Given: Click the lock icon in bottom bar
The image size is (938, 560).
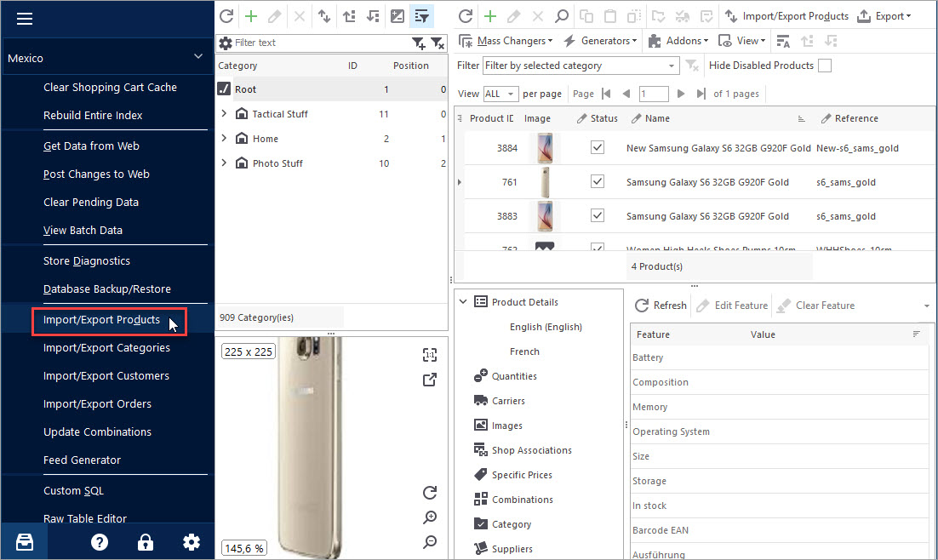Looking at the screenshot, I should pos(146,542).
